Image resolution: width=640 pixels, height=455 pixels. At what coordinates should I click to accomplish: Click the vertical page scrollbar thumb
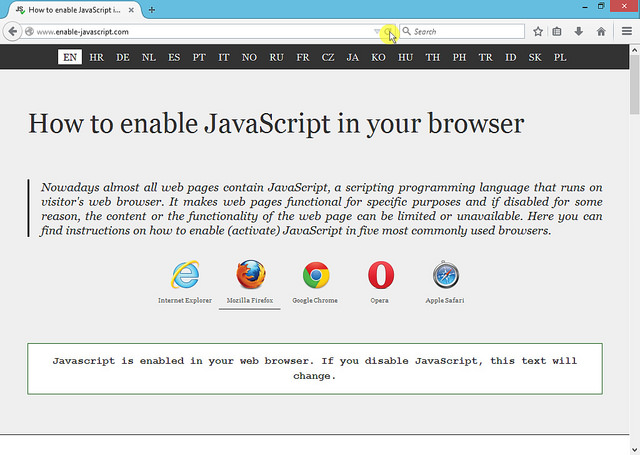click(x=634, y=95)
